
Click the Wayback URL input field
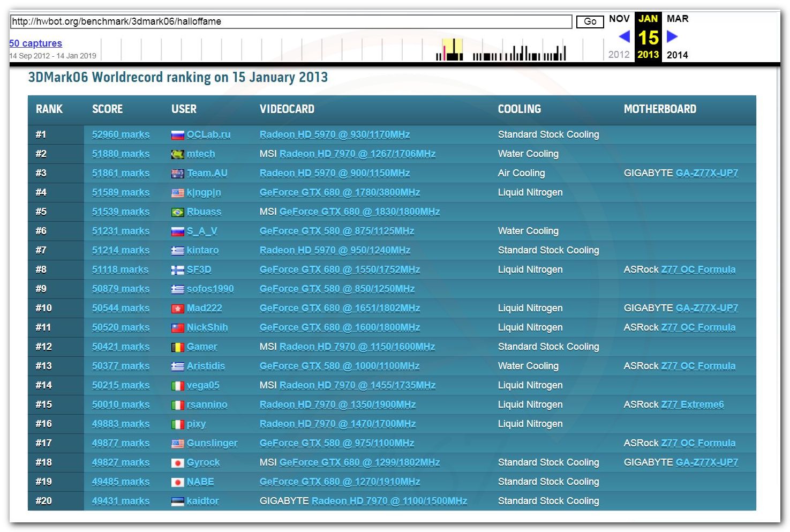291,21
